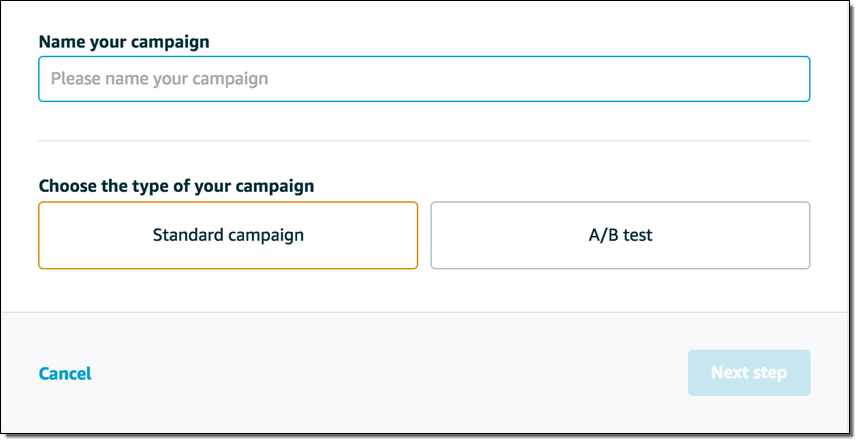The image size is (860, 444).
Task: Switch campaign type to A/B test
Action: pos(620,236)
